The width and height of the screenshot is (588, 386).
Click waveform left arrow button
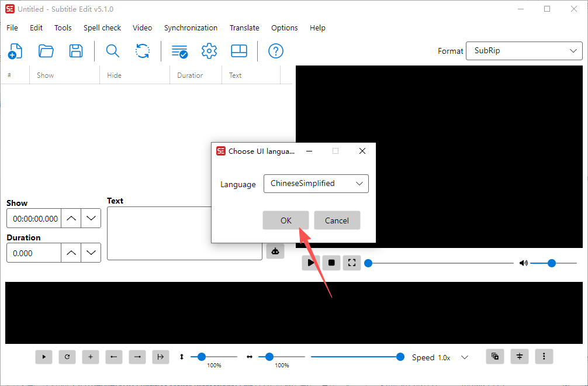pos(114,357)
